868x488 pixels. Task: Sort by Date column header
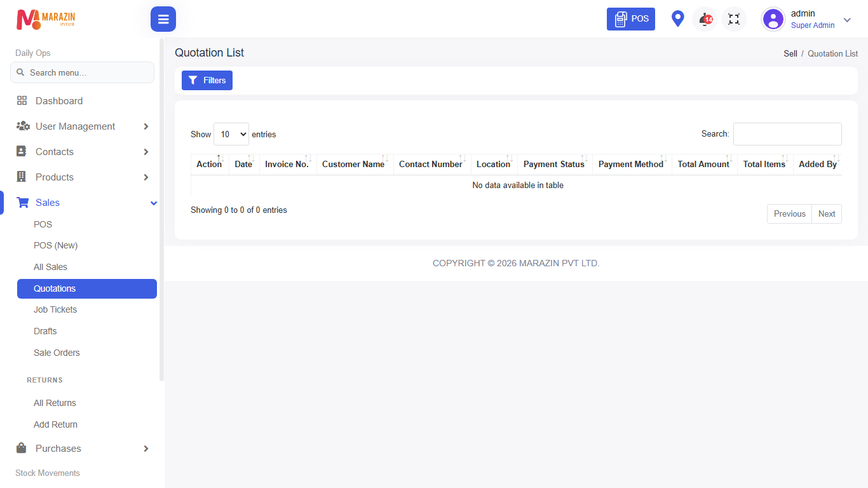point(244,164)
